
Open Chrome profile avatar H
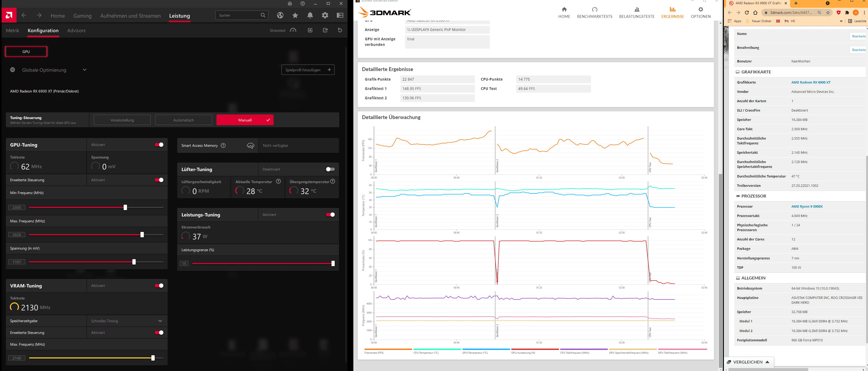[x=855, y=13]
